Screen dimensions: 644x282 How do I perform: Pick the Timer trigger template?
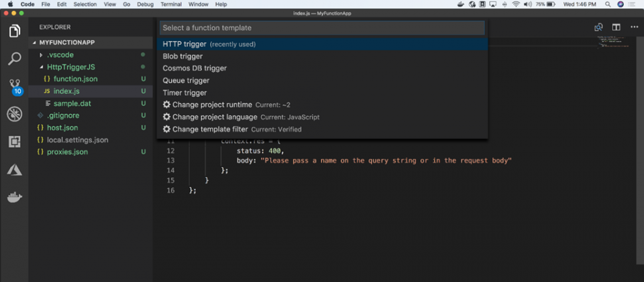[184, 93]
